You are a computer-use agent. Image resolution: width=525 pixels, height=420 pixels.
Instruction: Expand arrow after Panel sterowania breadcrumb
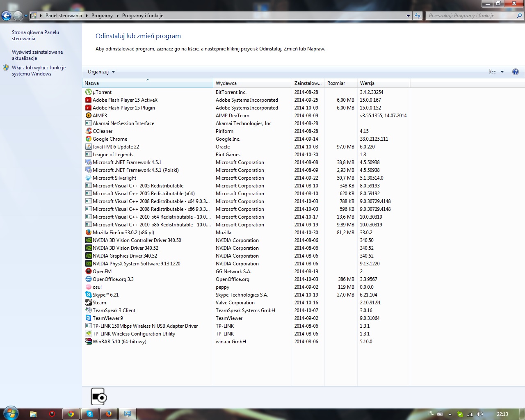click(87, 16)
